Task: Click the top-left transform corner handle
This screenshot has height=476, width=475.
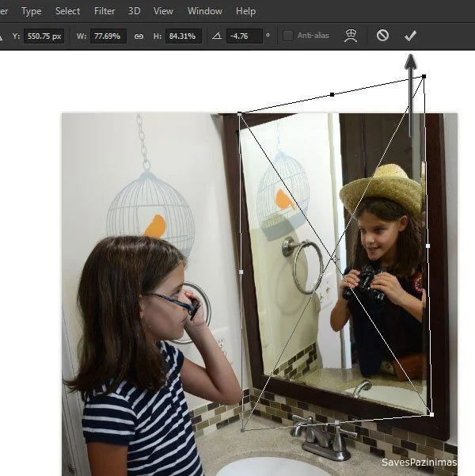Action: (x=240, y=114)
